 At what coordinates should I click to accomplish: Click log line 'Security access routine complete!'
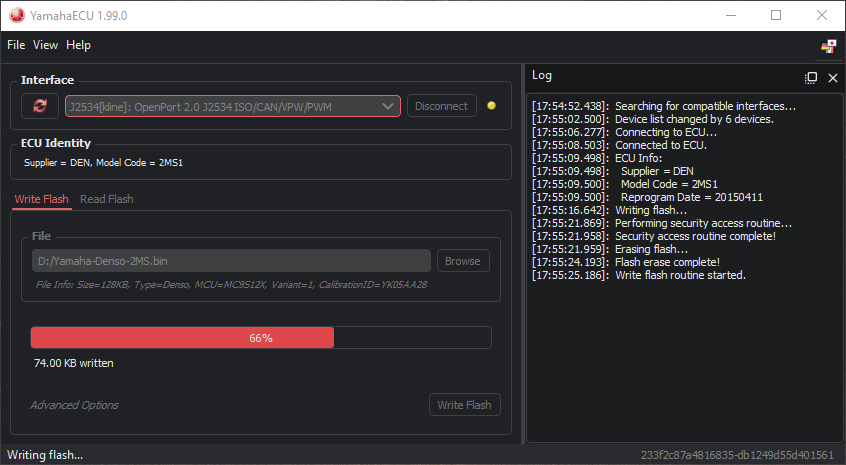pyautogui.click(x=654, y=236)
